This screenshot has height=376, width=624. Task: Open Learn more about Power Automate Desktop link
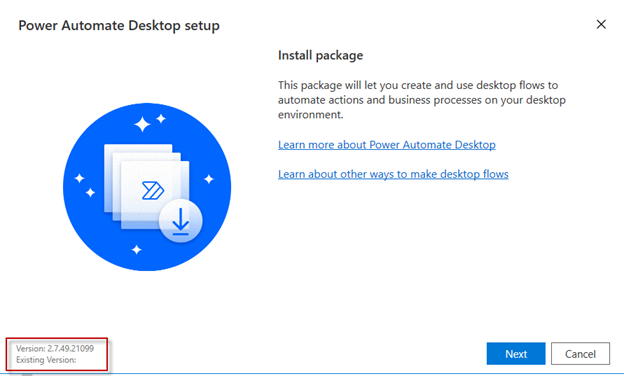tap(386, 144)
